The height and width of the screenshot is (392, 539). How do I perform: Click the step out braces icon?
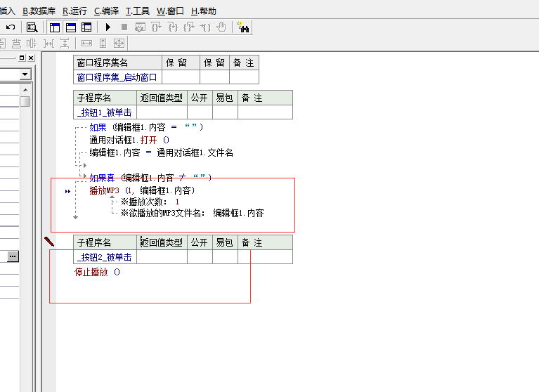(189, 27)
